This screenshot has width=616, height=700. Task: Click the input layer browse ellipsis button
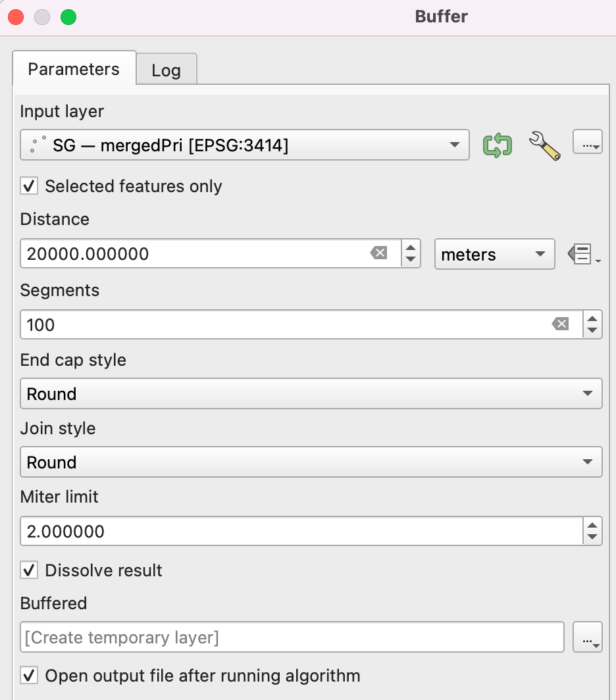[587, 143]
